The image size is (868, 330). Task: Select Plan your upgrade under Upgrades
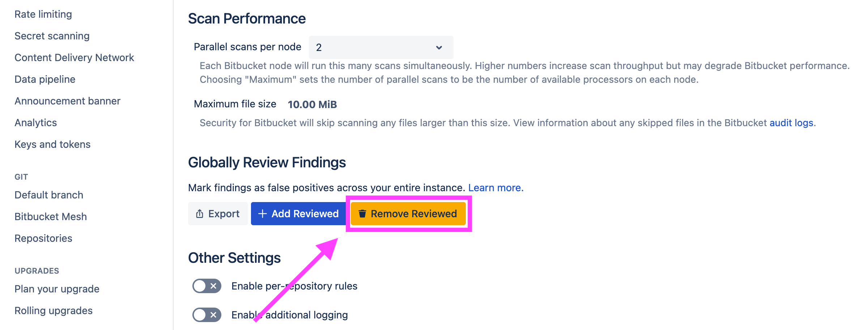tap(56, 289)
